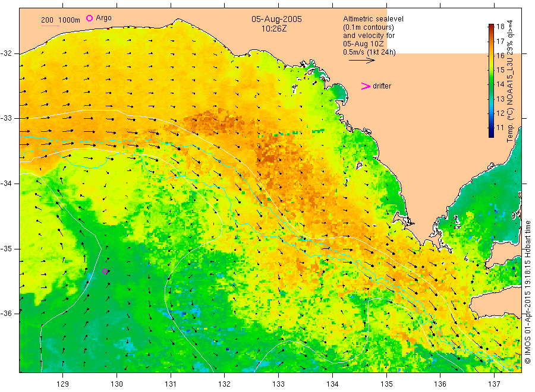The image size is (535, 392).
Task: Click the longitude label 136
Action: click(440, 384)
